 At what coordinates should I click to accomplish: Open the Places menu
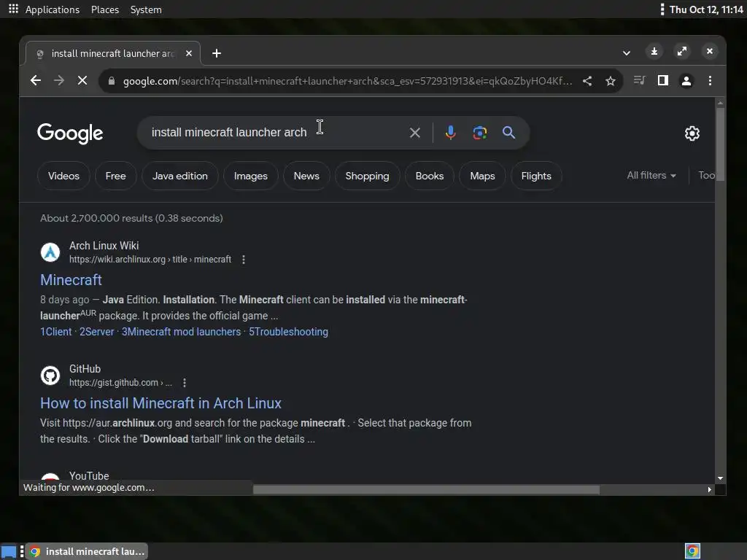(x=105, y=9)
